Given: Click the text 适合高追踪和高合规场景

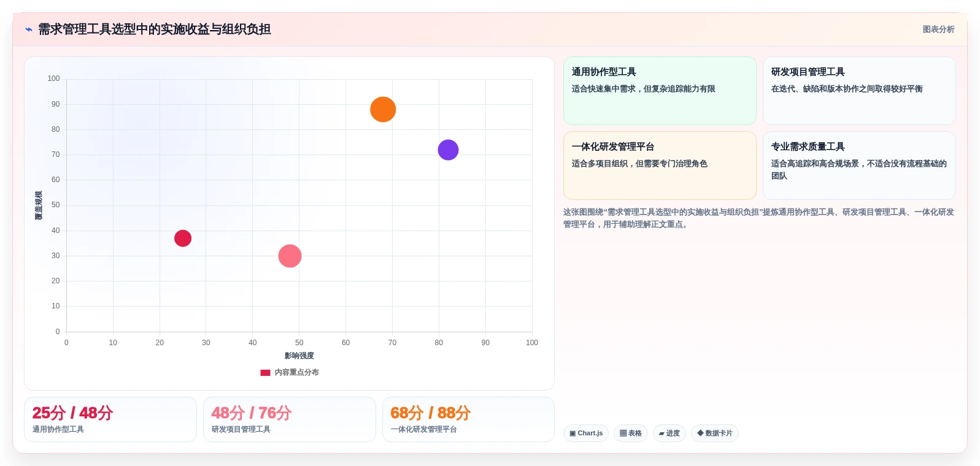Looking at the screenshot, I should click(815, 164).
